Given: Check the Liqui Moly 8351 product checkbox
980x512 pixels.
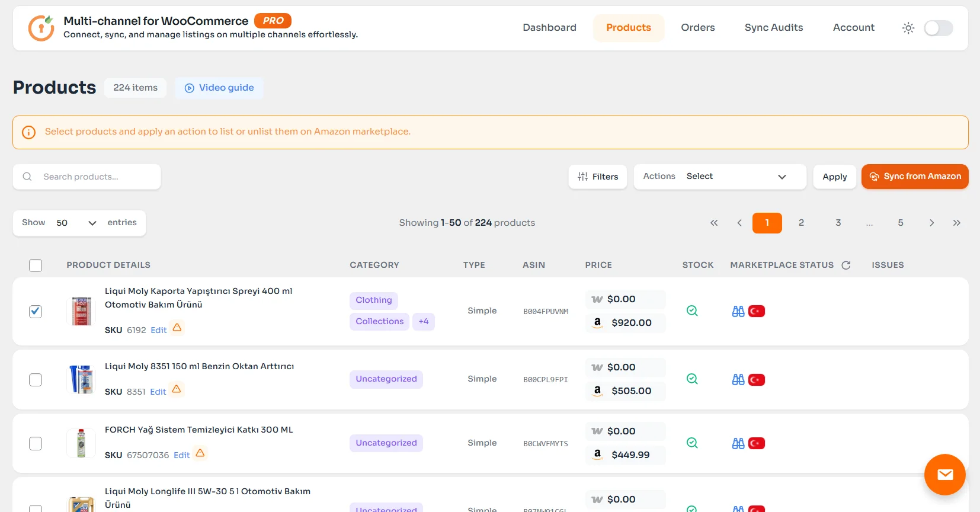Looking at the screenshot, I should 36,380.
